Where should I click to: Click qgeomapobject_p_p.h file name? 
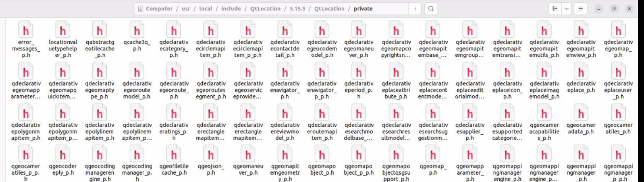pos(359,169)
